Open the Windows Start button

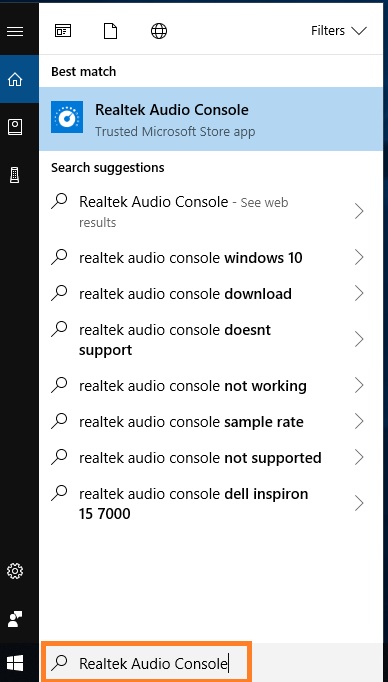click(15, 663)
